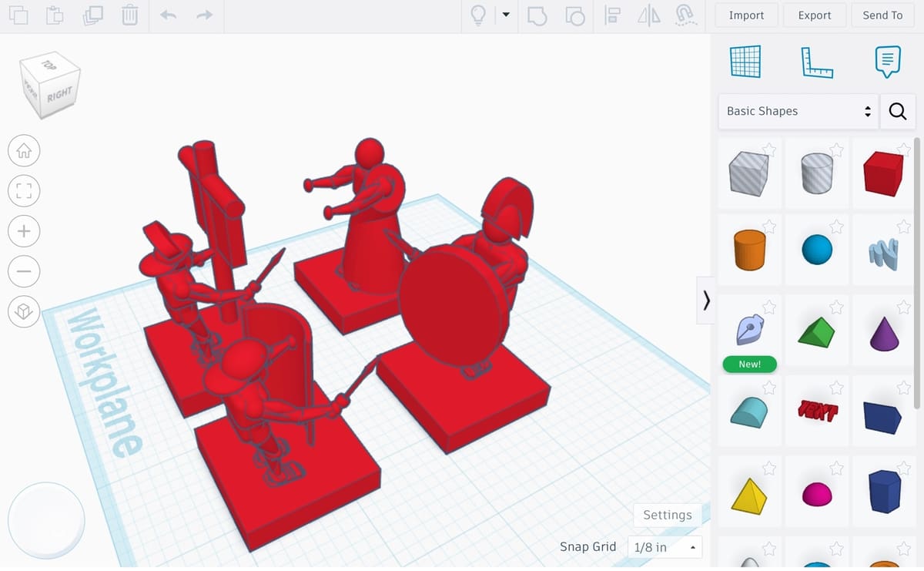Toggle the perspective/orthographic view button
Viewport: 924px width, 571px height.
coord(24,311)
